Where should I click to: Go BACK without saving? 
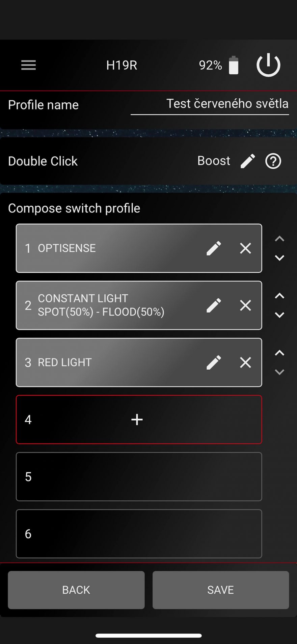pos(76,590)
